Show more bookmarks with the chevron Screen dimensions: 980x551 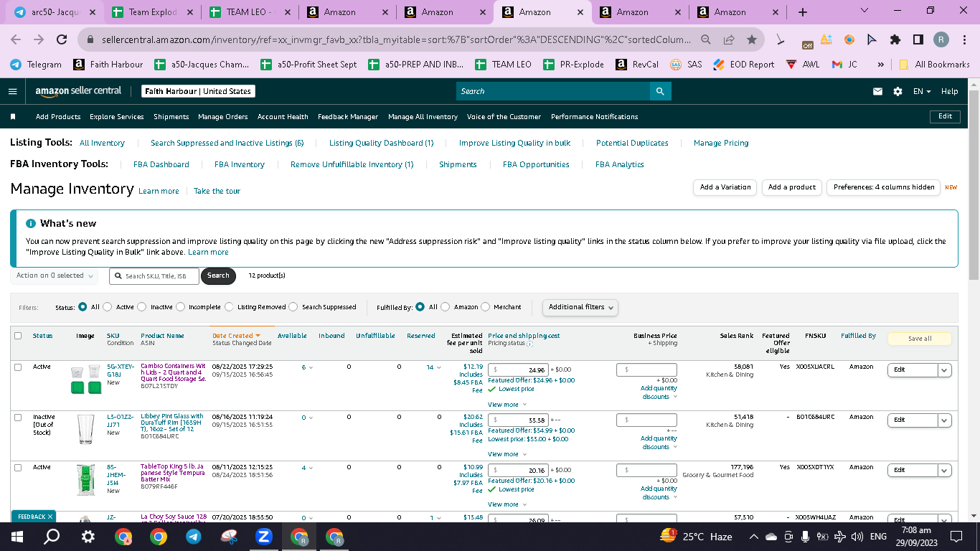[880, 64]
